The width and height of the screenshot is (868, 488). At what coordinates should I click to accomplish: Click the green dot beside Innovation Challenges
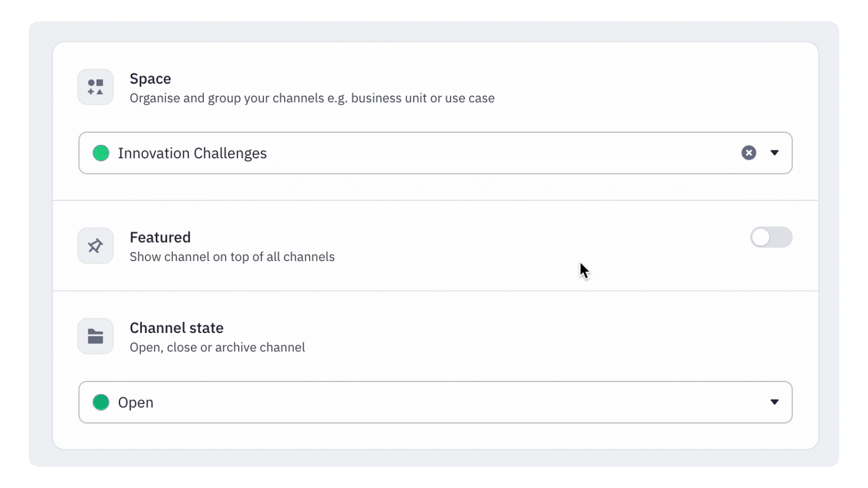(101, 153)
